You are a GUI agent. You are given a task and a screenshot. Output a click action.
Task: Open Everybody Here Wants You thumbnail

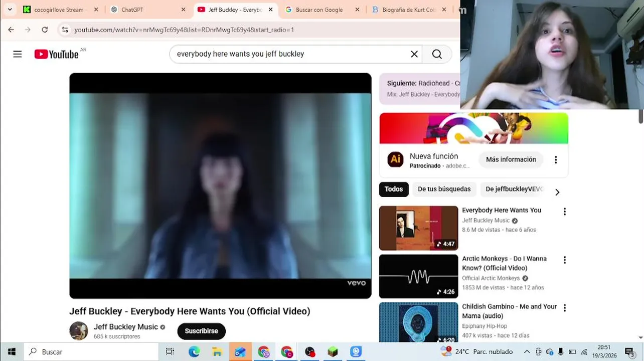[x=419, y=228]
